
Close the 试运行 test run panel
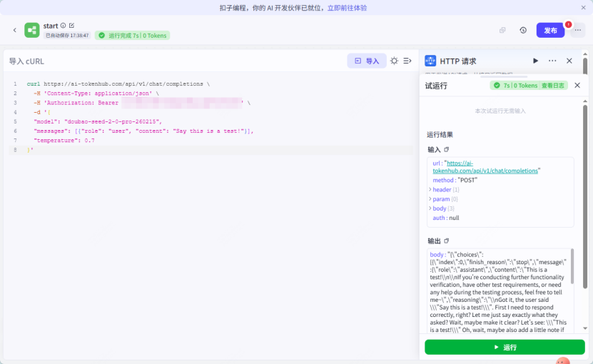[x=577, y=86]
